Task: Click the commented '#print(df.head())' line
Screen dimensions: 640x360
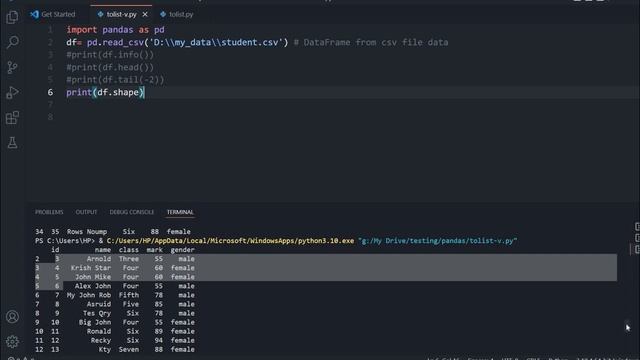Action: (x=110, y=67)
